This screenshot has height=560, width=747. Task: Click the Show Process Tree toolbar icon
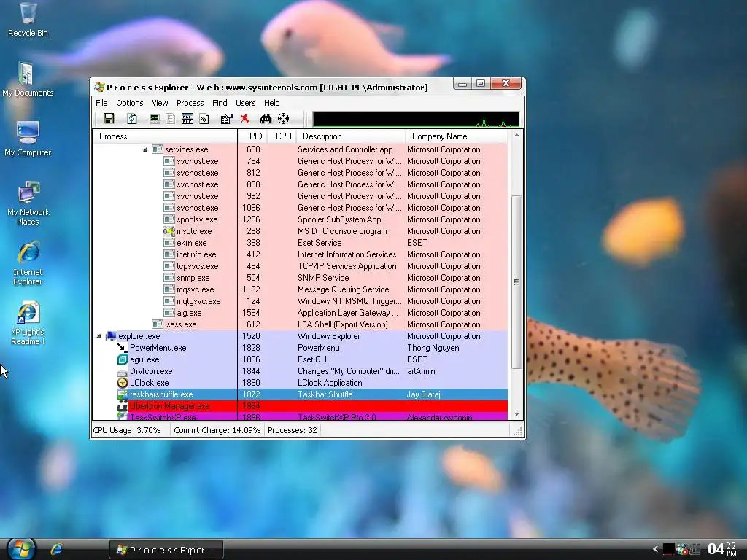click(x=170, y=119)
